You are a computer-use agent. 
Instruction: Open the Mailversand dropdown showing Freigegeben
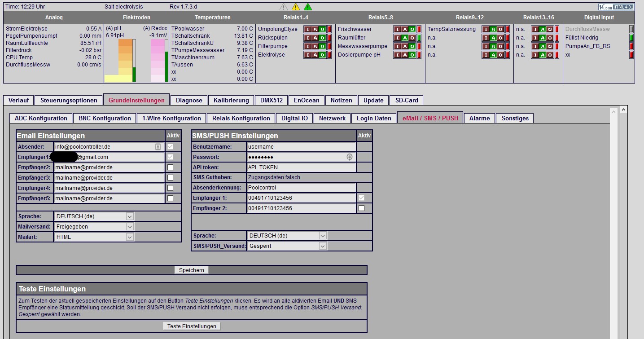tap(94, 227)
